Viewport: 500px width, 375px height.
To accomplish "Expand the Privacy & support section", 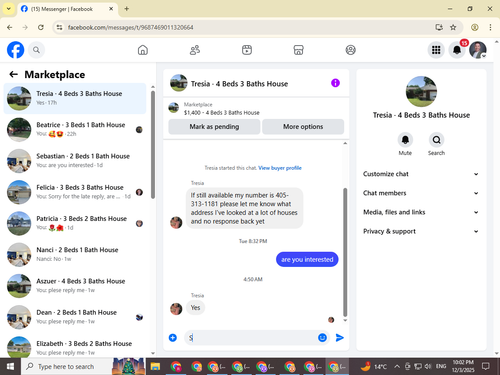I will (x=421, y=231).
